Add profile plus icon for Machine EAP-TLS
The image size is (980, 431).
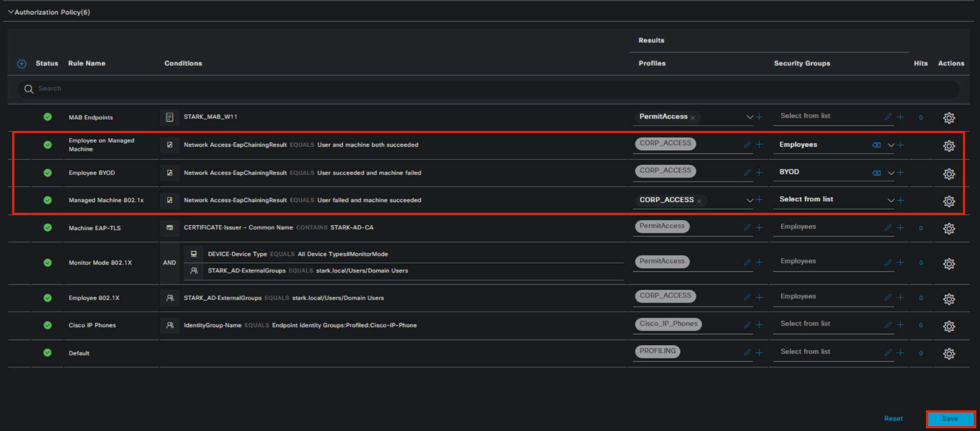coord(759,228)
